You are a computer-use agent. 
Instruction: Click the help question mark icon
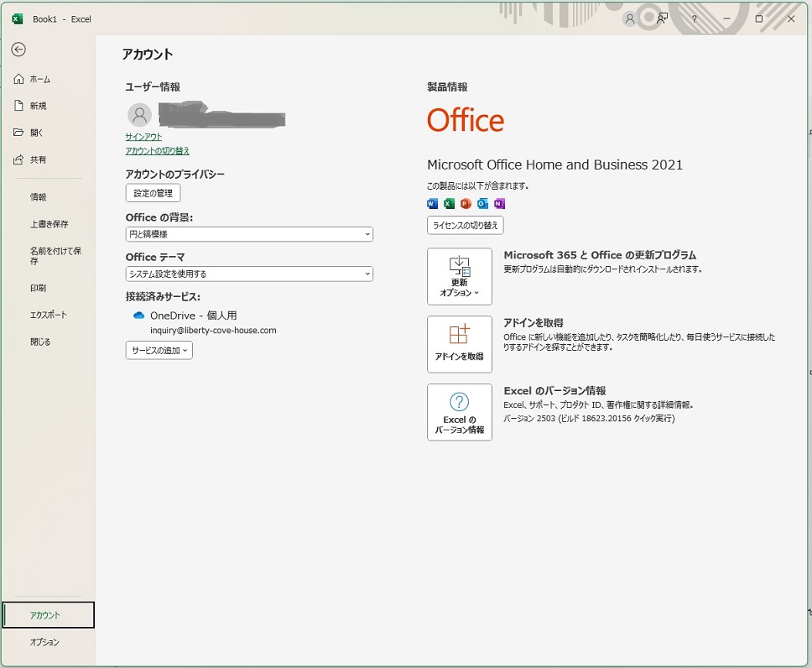(x=694, y=19)
